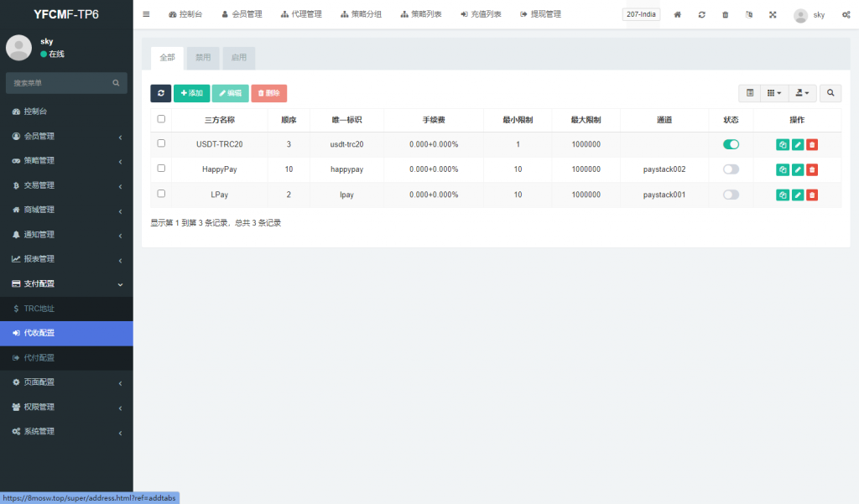859x504 pixels.
Task: Enter fullscreen using the expand-arrows icon
Action: tap(773, 15)
